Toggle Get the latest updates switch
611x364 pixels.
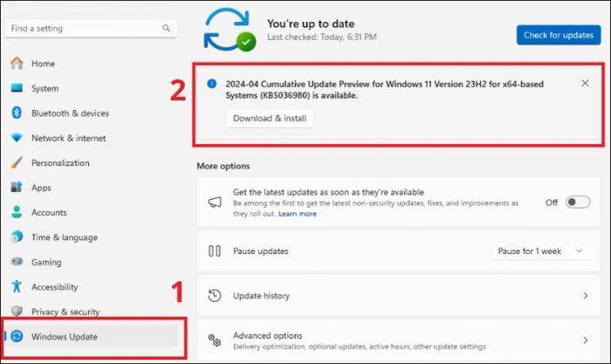578,202
